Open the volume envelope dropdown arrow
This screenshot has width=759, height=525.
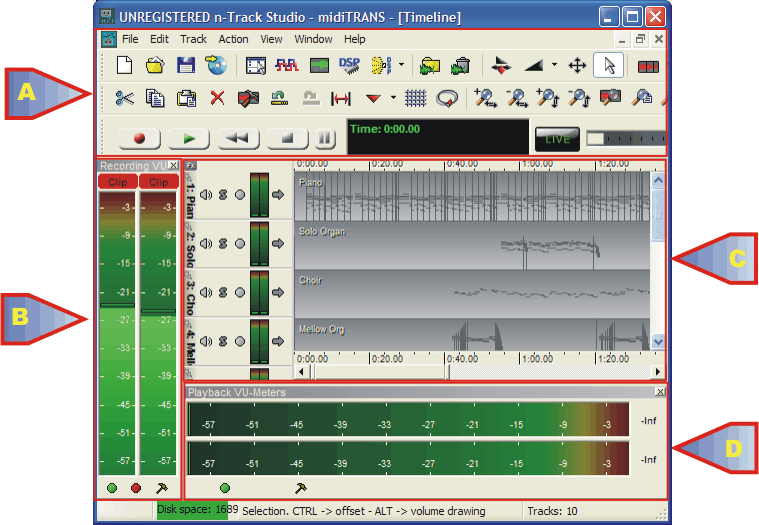[554, 66]
